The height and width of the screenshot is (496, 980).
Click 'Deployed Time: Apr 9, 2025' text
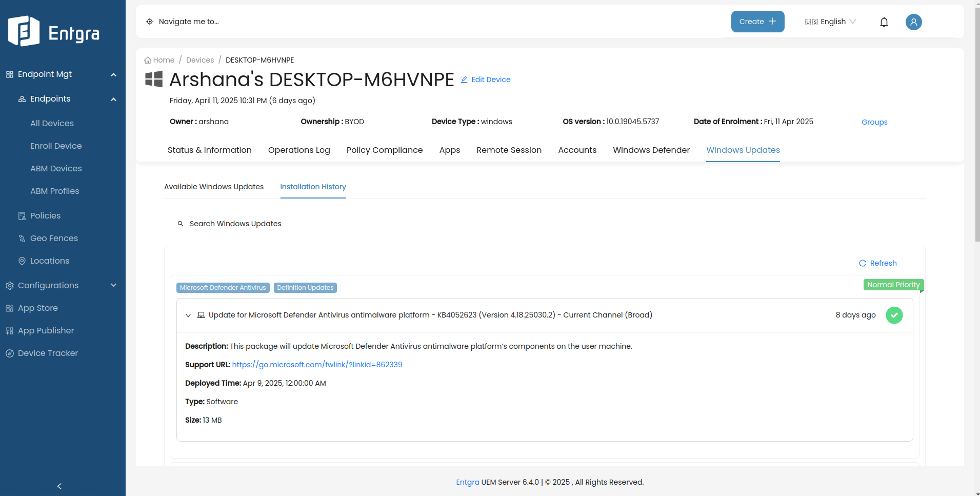point(255,383)
